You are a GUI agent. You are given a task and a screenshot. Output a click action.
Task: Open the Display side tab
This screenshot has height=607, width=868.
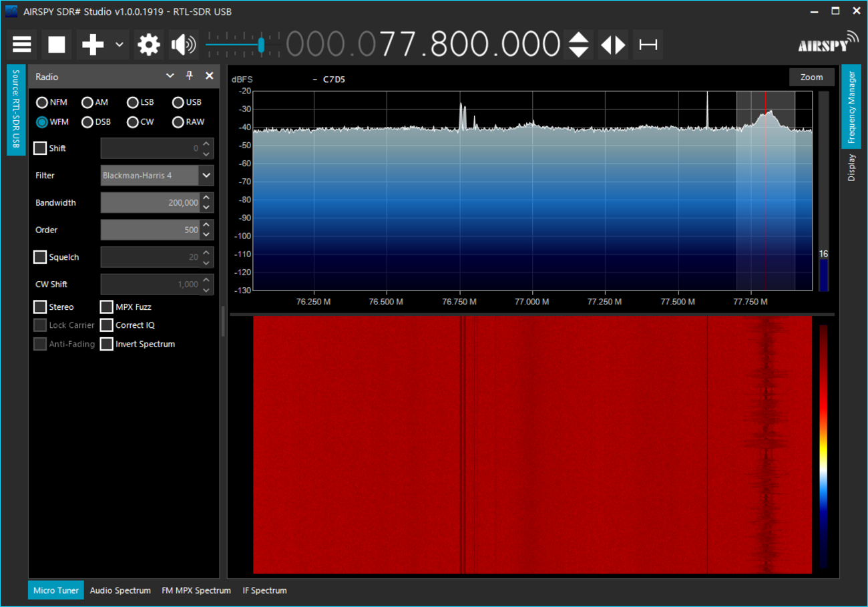[x=851, y=168]
